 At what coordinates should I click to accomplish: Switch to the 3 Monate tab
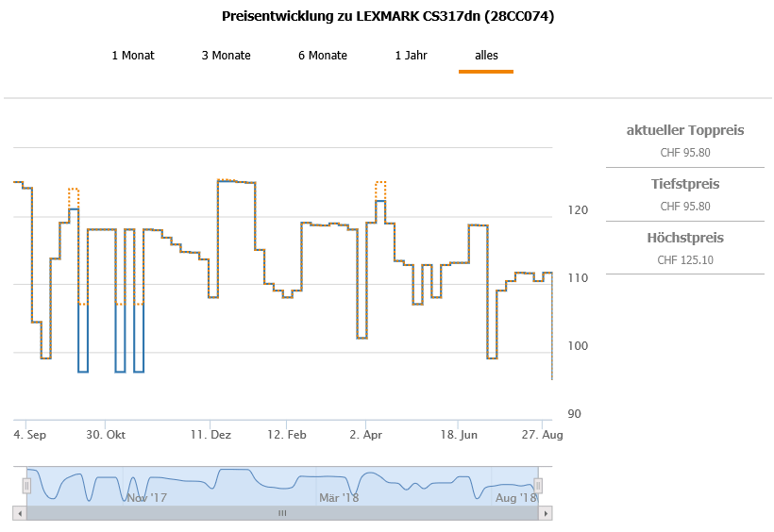click(x=226, y=56)
